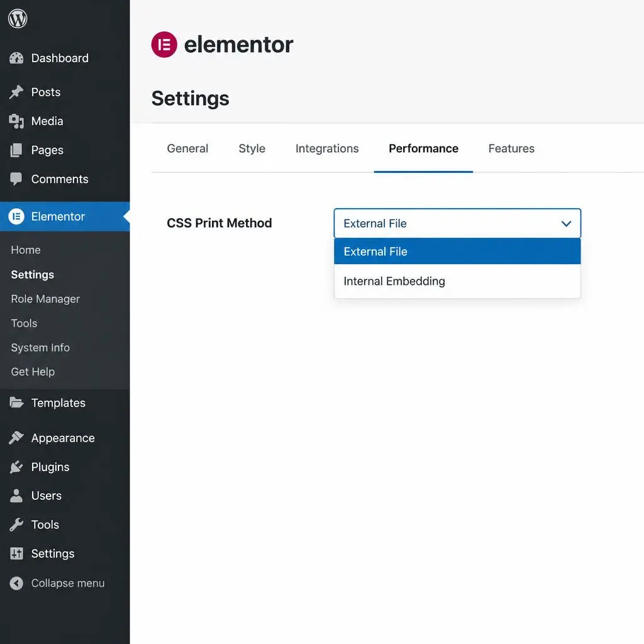Open System Info submenu link
This screenshot has width=644, height=644.
[41, 347]
